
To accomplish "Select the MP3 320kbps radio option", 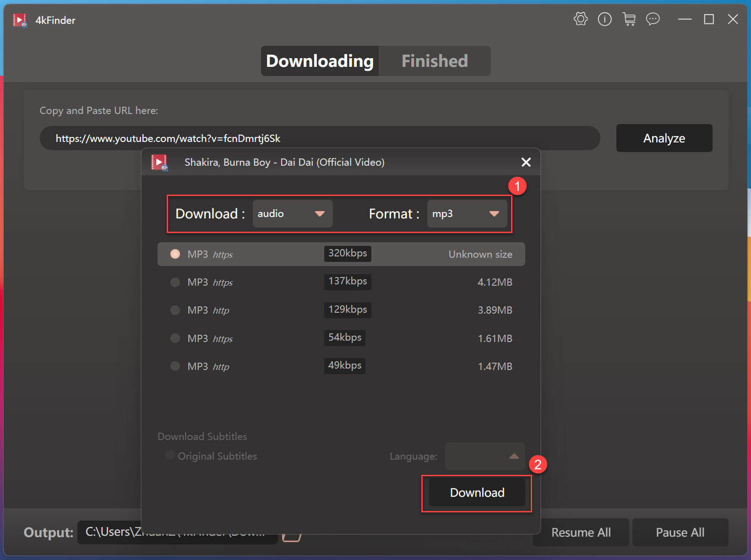I will tap(175, 254).
